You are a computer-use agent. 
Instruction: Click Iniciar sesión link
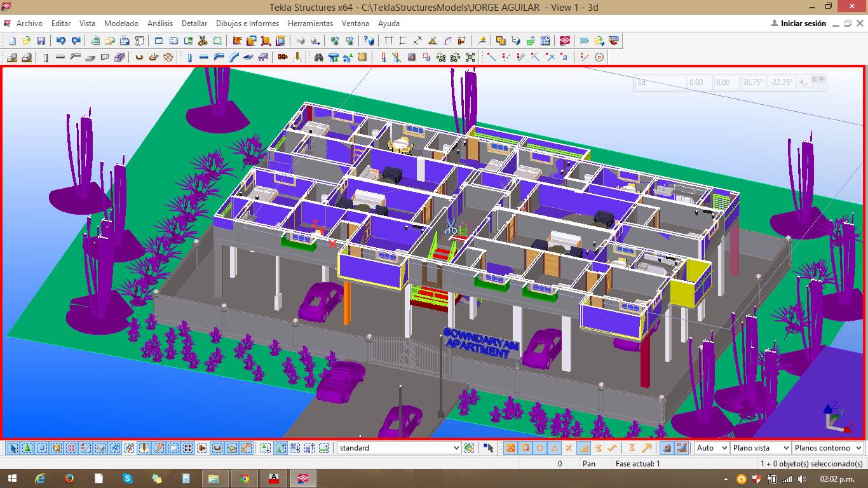click(x=803, y=24)
